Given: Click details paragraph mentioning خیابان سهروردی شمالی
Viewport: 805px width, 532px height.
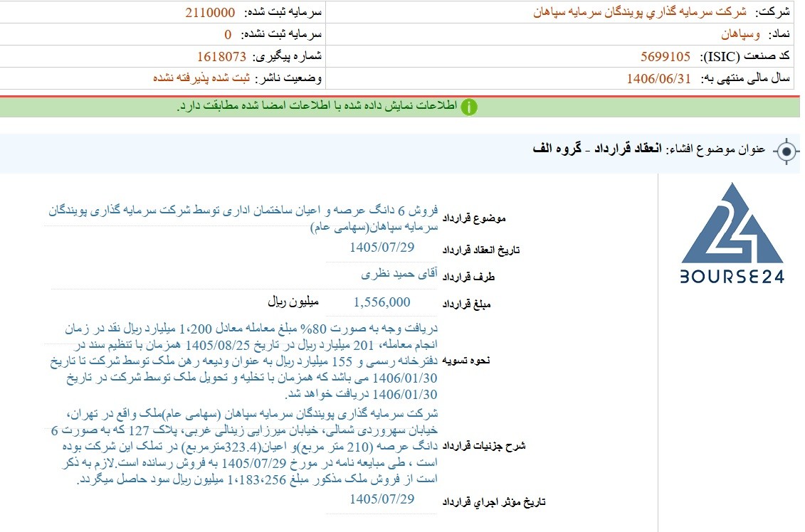Looking at the screenshot, I should (244, 446).
